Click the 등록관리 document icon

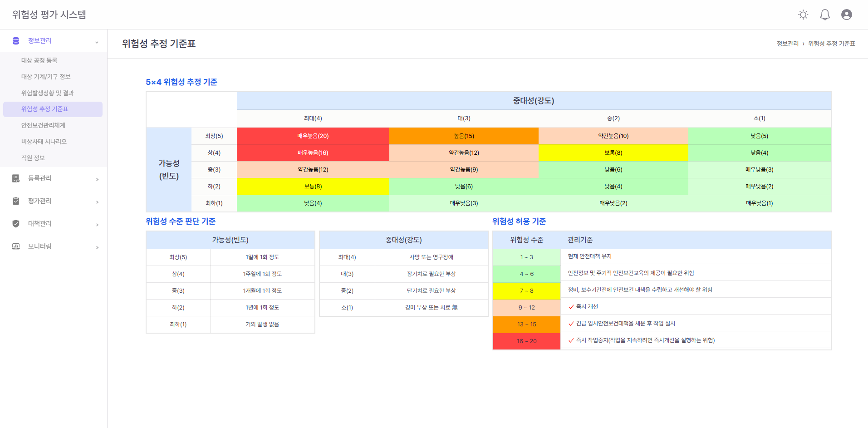16,178
